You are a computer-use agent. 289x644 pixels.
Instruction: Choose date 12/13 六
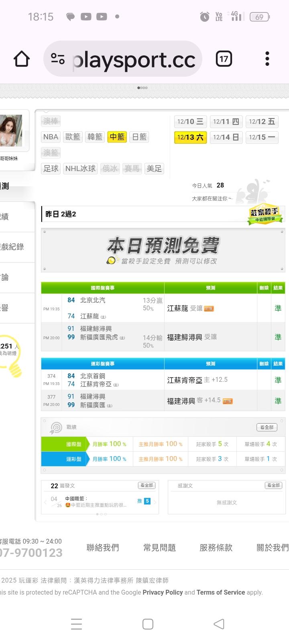pos(190,137)
